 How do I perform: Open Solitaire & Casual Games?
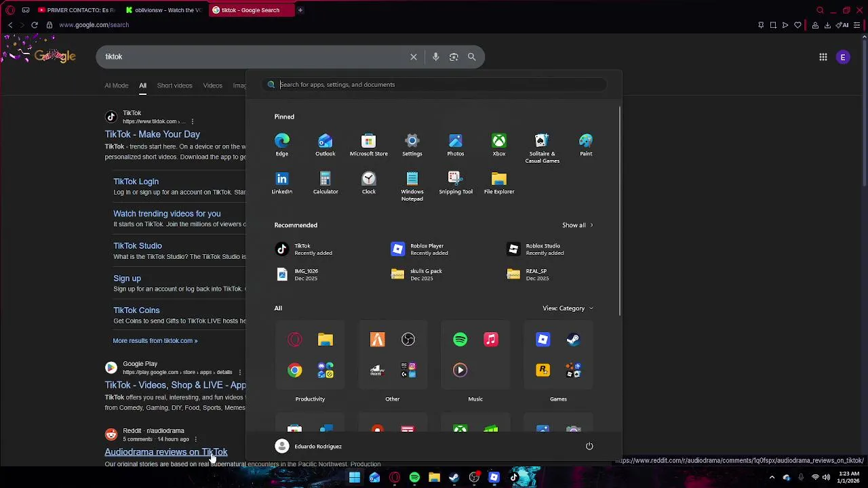coord(542,148)
